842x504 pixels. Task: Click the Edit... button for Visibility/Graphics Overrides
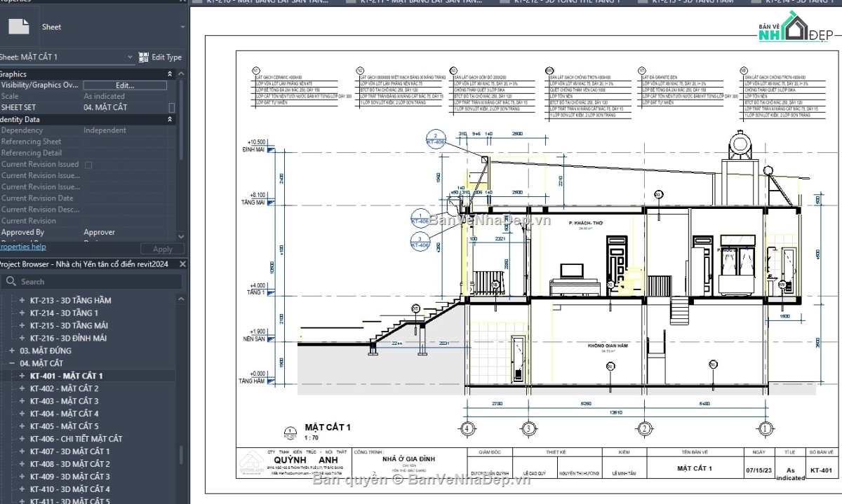(x=125, y=86)
